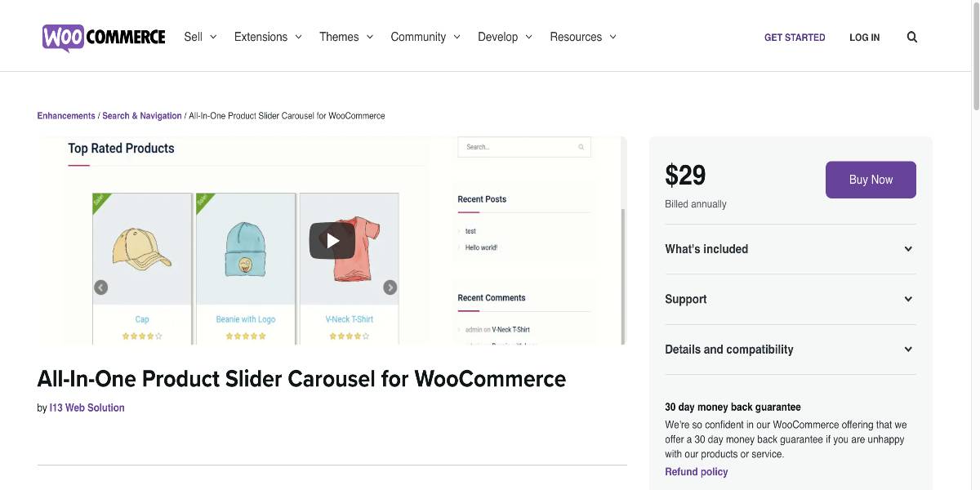Click the Log In link

coord(865,38)
